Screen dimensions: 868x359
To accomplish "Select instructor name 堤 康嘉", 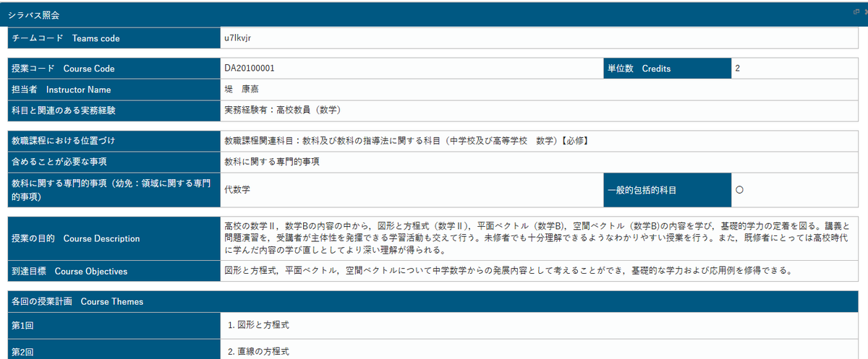I will 242,90.
